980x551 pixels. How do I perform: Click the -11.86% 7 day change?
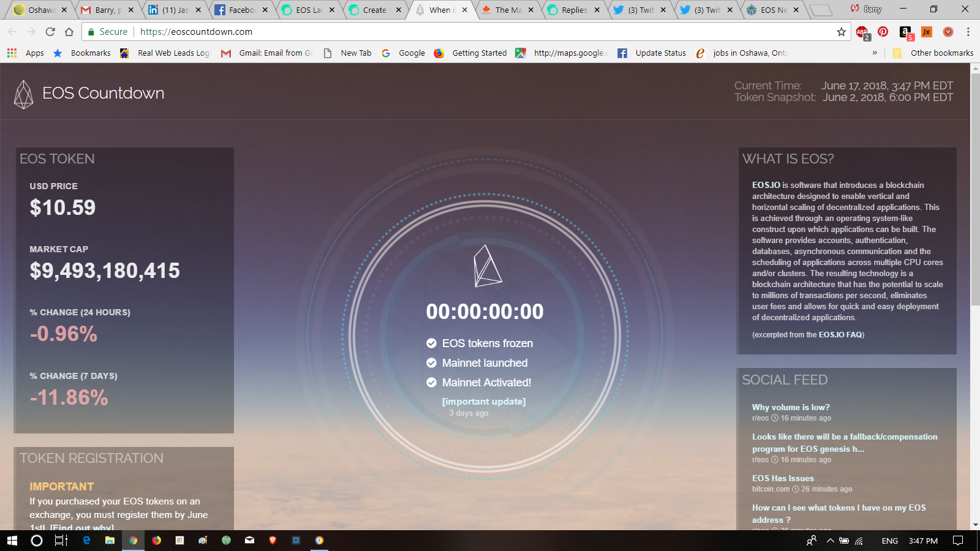point(69,397)
